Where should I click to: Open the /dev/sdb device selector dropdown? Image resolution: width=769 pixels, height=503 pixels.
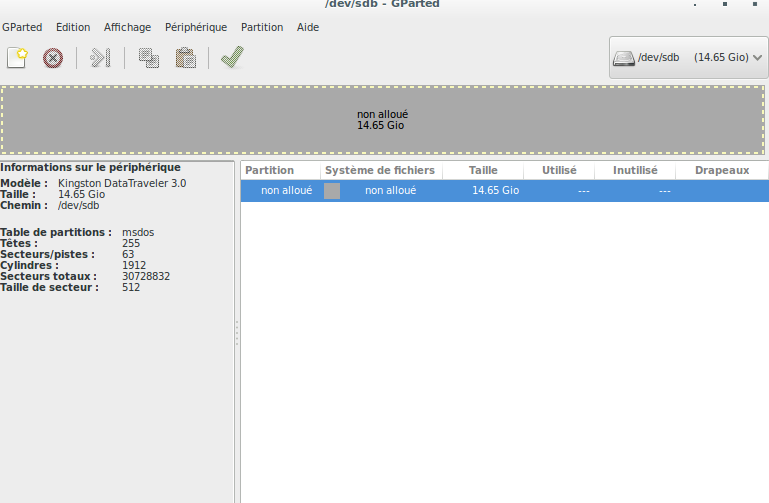(x=688, y=58)
